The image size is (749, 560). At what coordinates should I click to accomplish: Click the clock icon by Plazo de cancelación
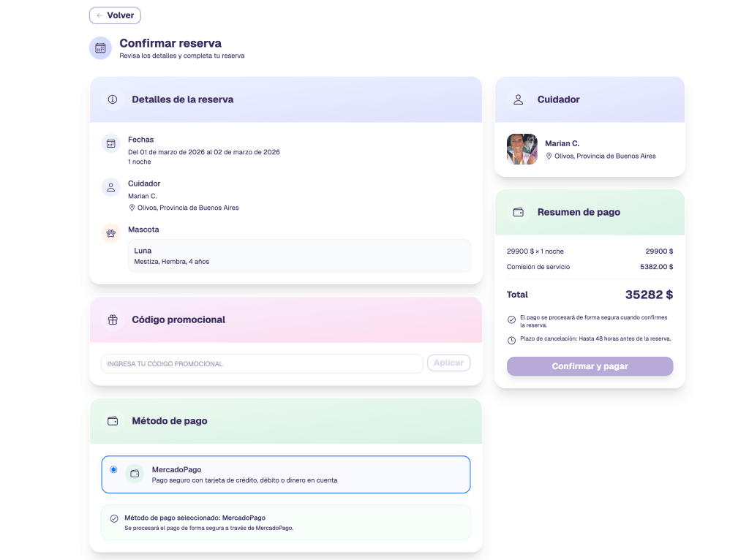tap(511, 340)
